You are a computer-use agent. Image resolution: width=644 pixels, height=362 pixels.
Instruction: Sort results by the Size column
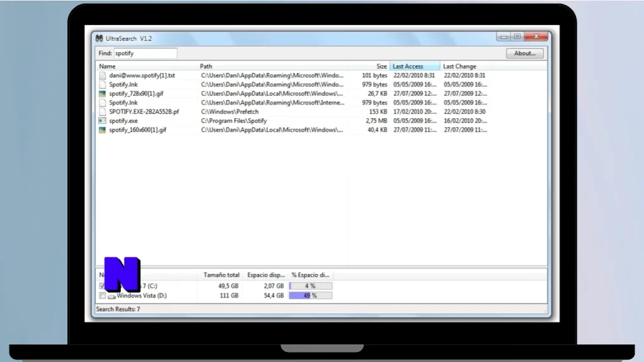click(369, 66)
